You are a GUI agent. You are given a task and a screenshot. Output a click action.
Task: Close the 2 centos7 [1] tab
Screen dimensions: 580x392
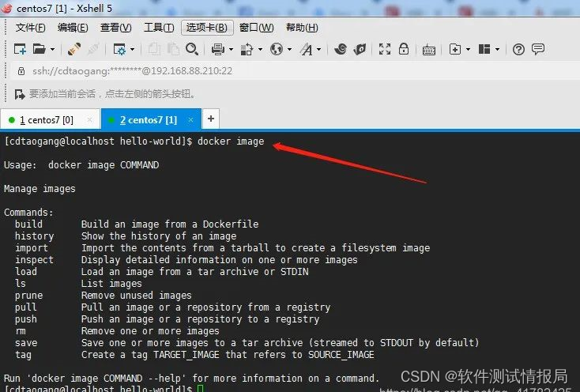(190, 120)
